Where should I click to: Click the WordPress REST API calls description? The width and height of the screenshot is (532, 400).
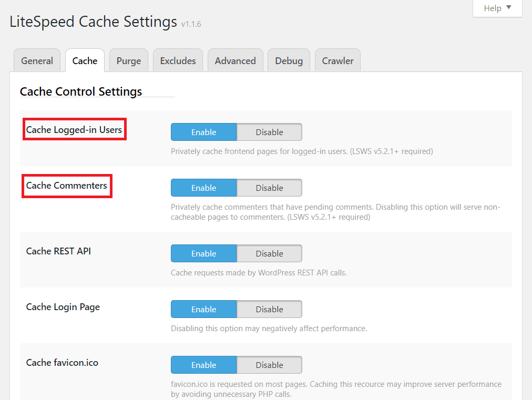pyautogui.click(x=259, y=273)
